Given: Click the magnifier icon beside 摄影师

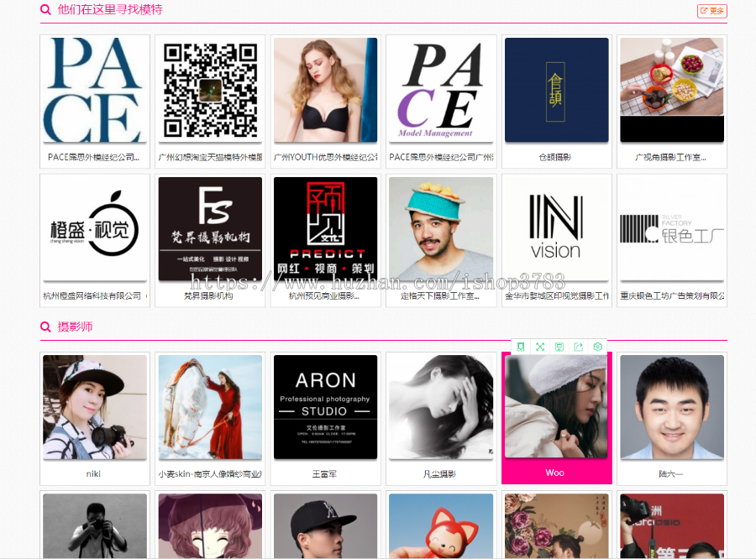Looking at the screenshot, I should click(45, 327).
